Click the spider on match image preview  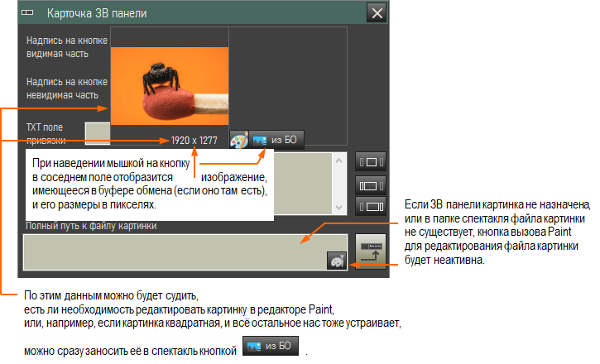pos(170,86)
